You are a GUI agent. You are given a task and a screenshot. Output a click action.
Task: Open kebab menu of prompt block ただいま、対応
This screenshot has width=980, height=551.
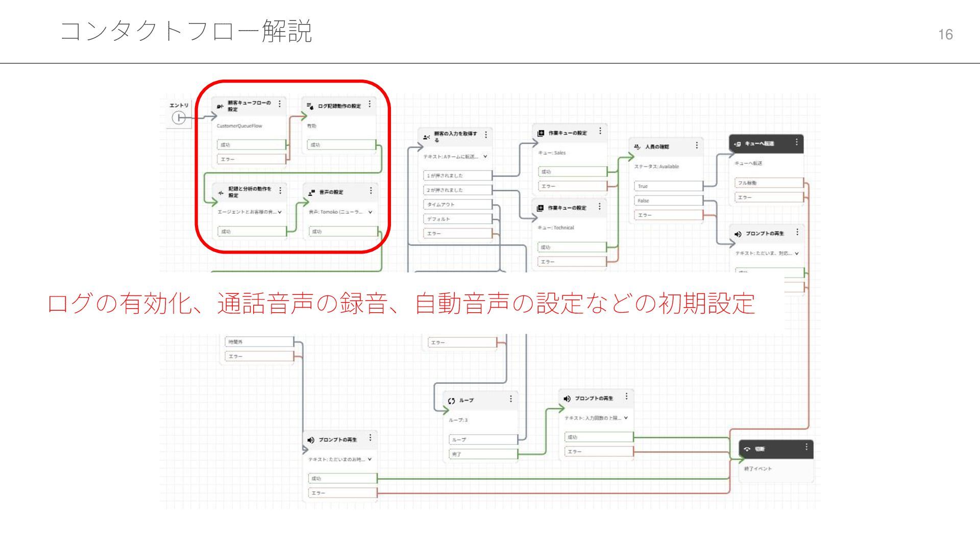pyautogui.click(x=797, y=232)
